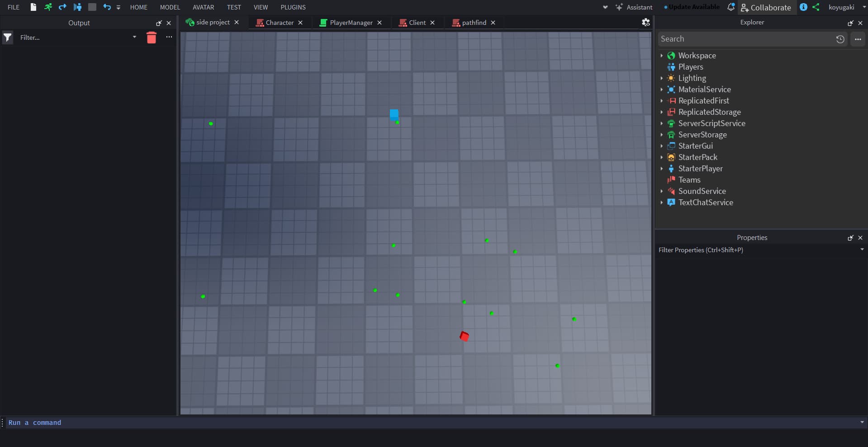Expand the Workspace tree item

pos(662,55)
